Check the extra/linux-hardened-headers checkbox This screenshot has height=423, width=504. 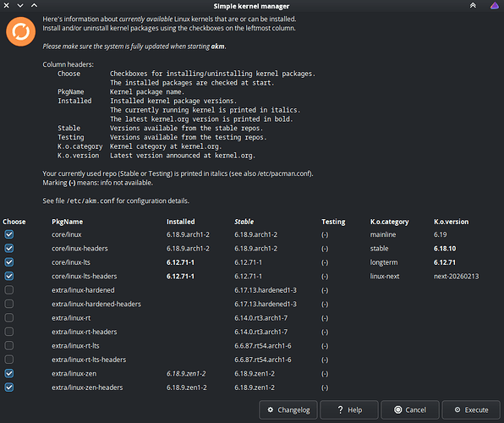(9, 304)
